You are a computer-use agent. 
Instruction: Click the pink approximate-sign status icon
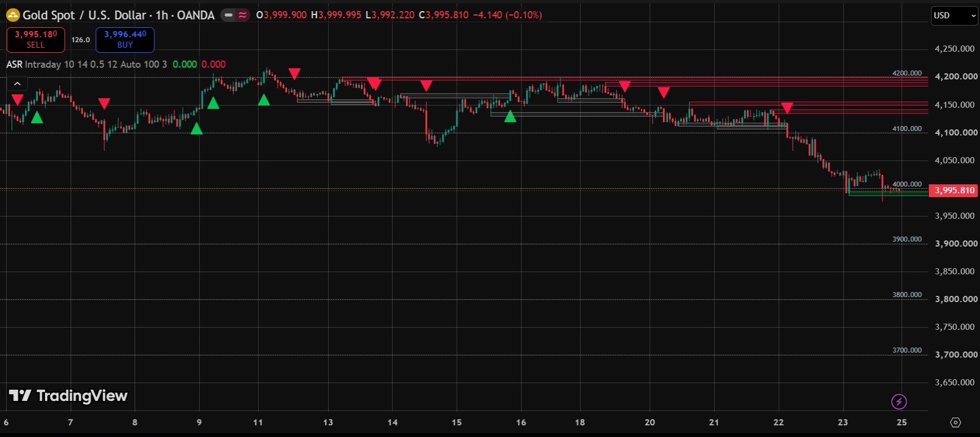243,15
